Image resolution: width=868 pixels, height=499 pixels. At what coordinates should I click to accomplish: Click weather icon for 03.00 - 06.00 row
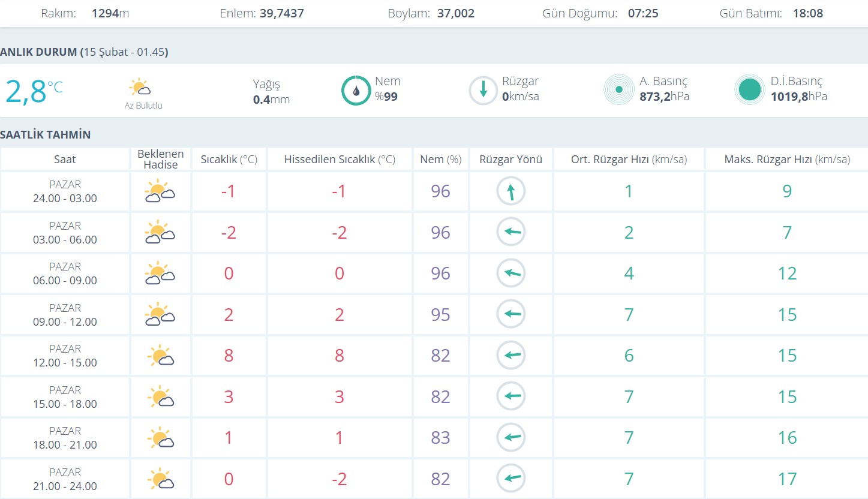tap(160, 233)
